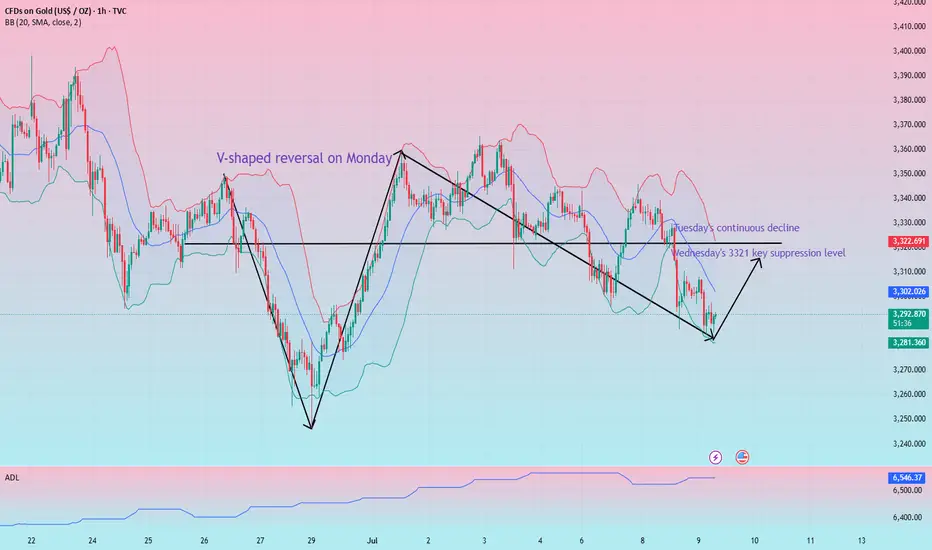Select the Tuesday's continuous decline annotation
The height and width of the screenshot is (550, 932).
click(x=736, y=228)
